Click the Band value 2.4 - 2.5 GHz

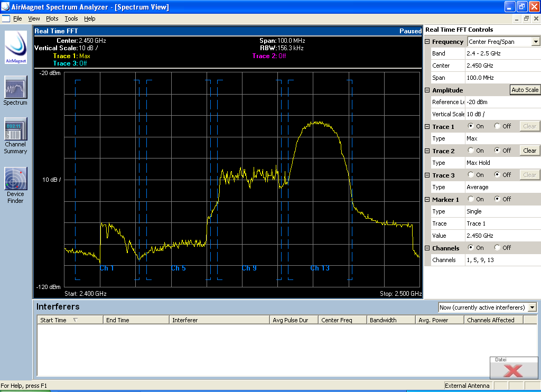click(x=503, y=53)
